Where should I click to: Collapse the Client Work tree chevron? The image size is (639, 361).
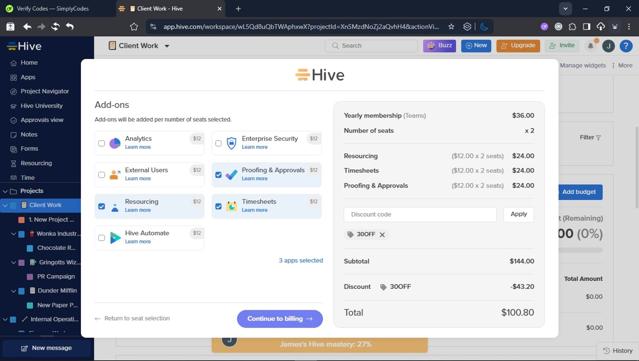click(x=5, y=205)
